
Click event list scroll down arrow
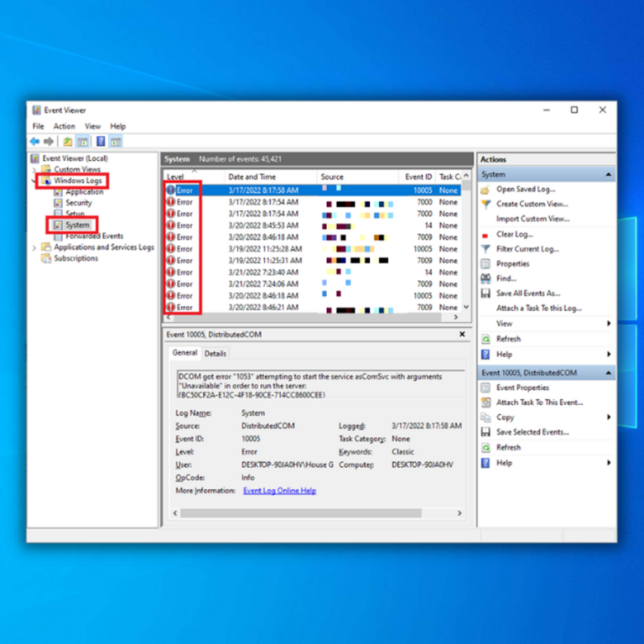pyautogui.click(x=466, y=307)
